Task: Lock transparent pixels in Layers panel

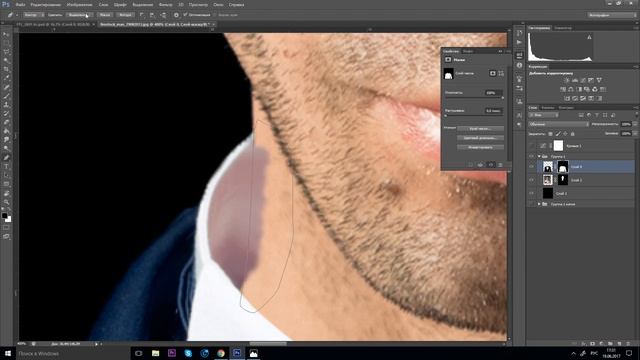Action: [x=550, y=134]
